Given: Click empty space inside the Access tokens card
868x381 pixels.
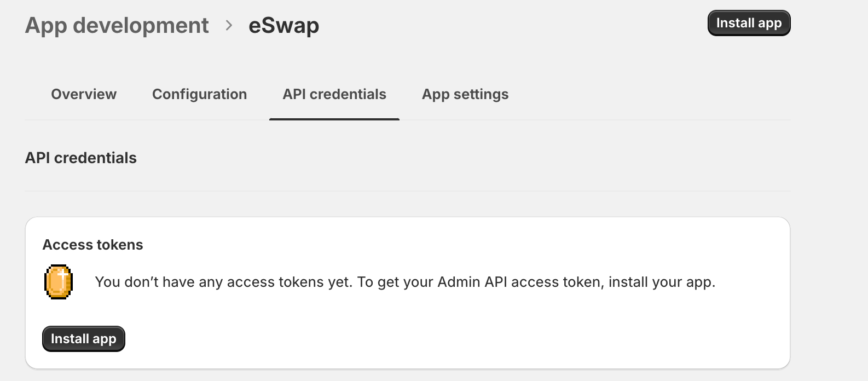Looking at the screenshot, I should pos(438,334).
